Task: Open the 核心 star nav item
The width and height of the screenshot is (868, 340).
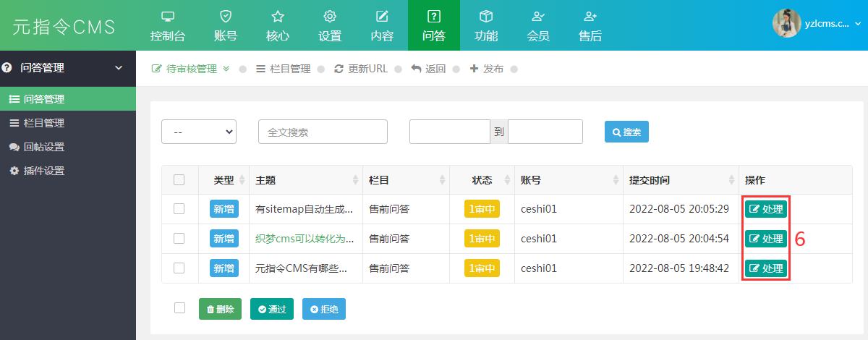Action: (278, 25)
